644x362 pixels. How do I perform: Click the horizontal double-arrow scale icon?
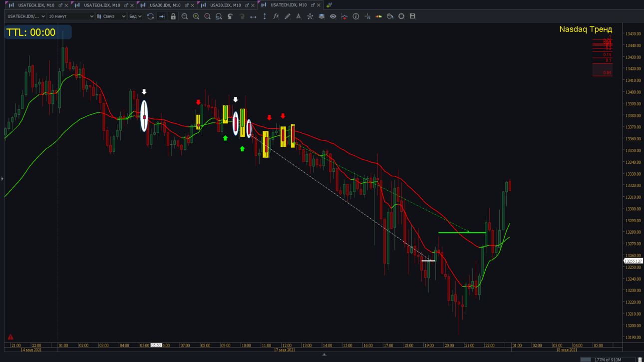[253, 16]
